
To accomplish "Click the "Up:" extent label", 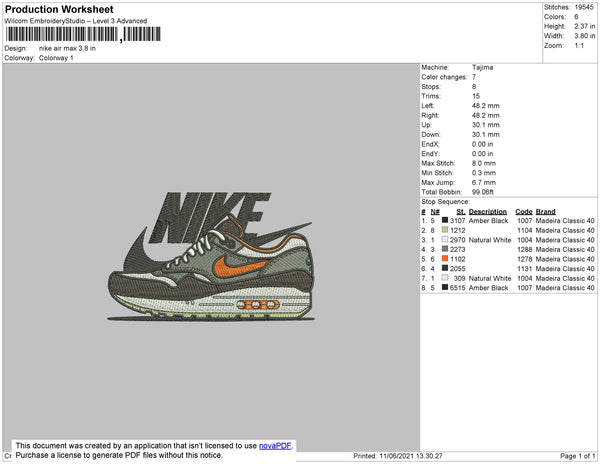I will 426,125.
